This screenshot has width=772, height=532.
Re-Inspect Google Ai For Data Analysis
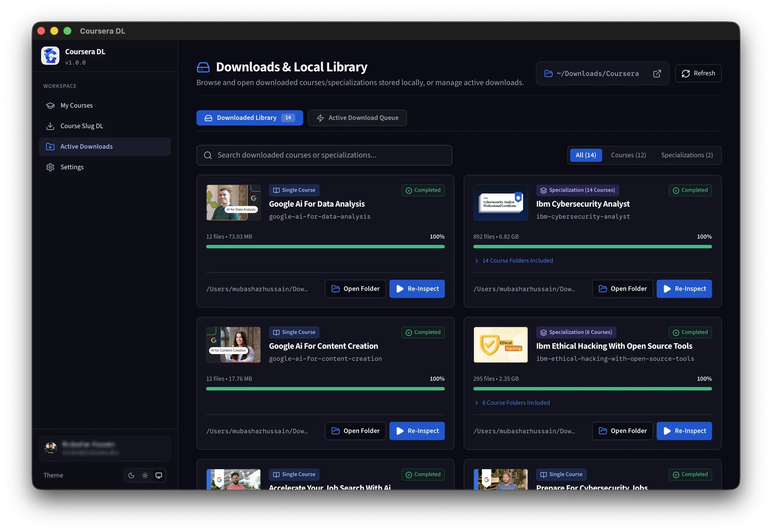(x=417, y=289)
